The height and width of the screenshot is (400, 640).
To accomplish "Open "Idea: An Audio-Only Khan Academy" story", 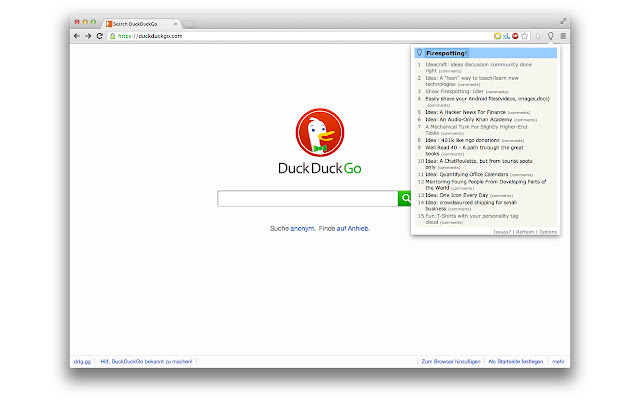I will coord(469,120).
